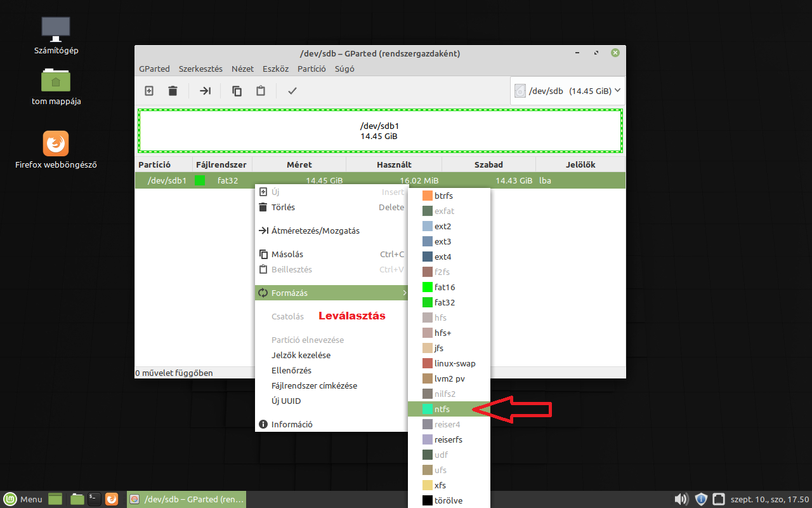The width and height of the screenshot is (812, 508).
Task: Pick ext2 in the format submenu
Action: pyautogui.click(x=449, y=226)
